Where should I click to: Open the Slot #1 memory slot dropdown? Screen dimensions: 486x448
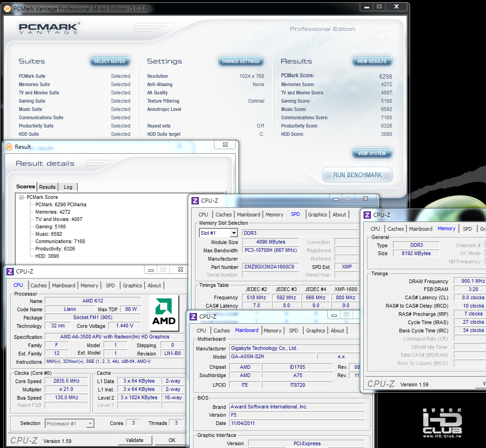tap(234, 233)
